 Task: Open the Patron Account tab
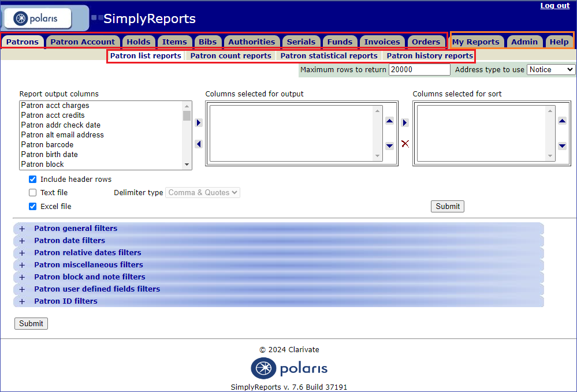coord(83,42)
